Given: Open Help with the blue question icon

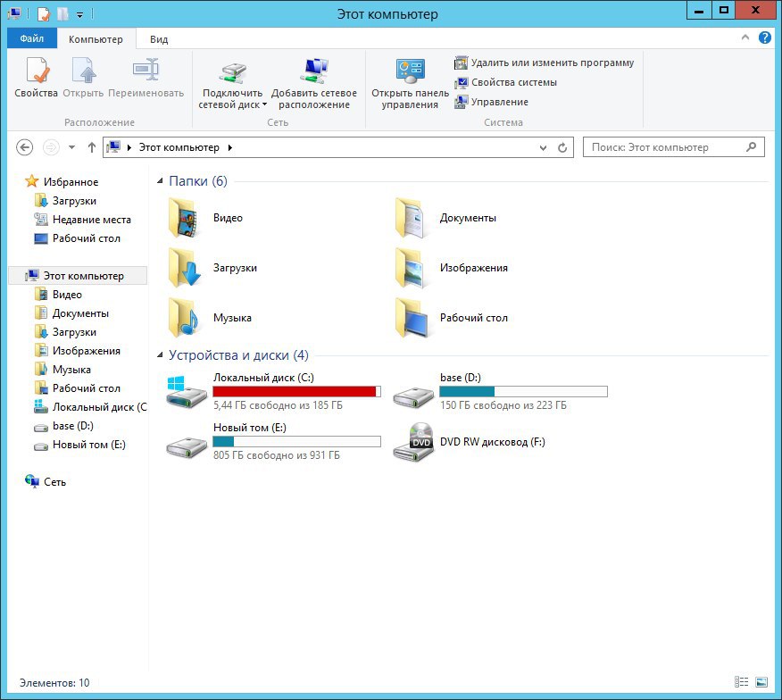Looking at the screenshot, I should click(x=764, y=37).
